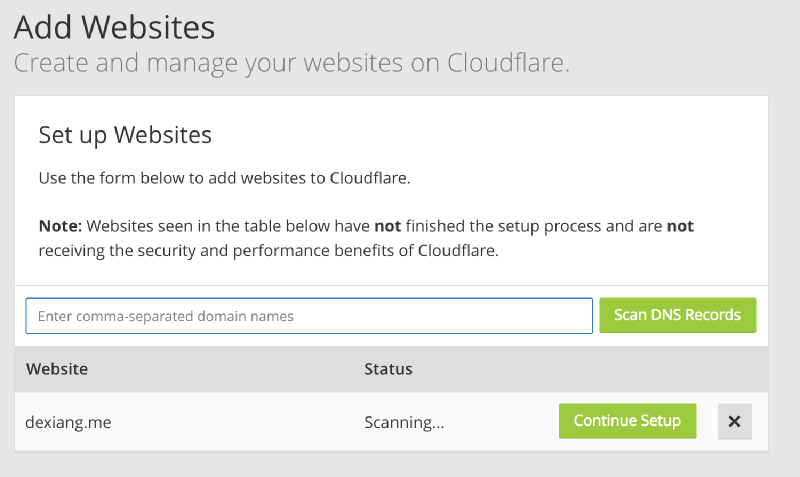Click the bold Note: label
Viewport: 800px width, 477px height.
tap(60, 226)
